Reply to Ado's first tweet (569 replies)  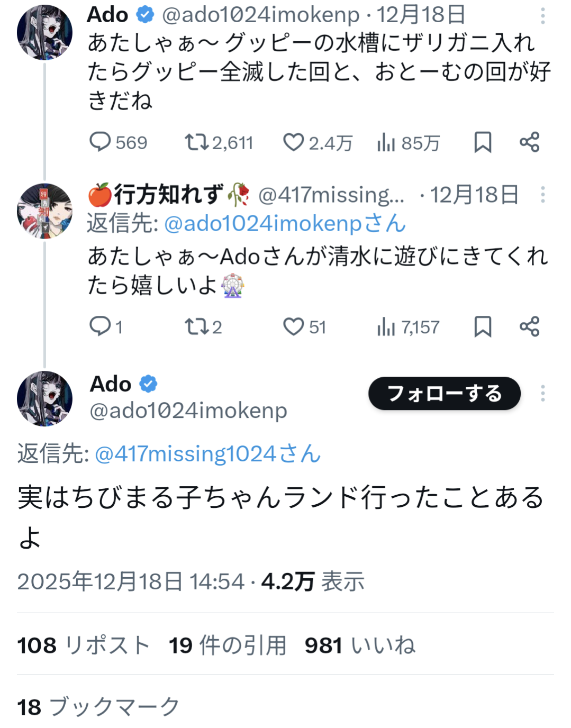click(x=100, y=142)
